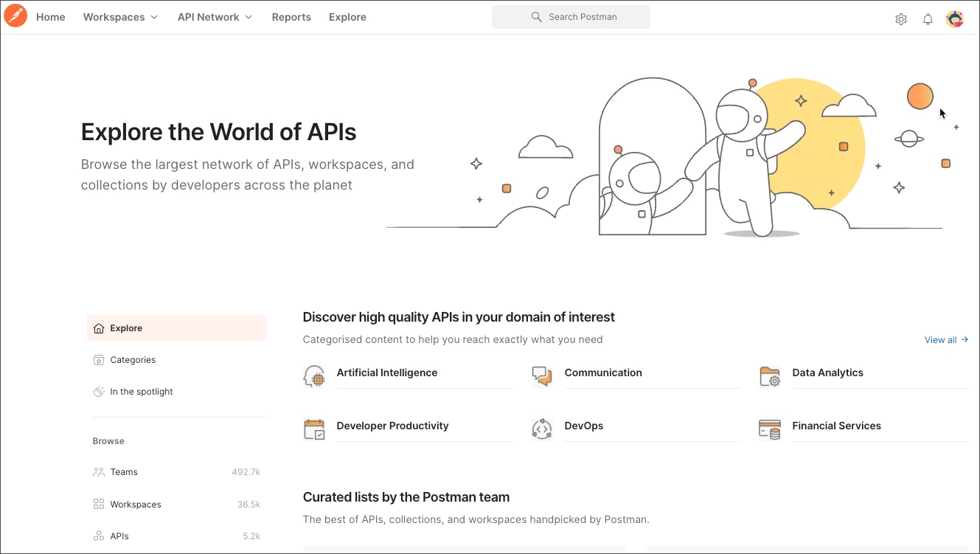This screenshot has width=980, height=554.
Task: Click the Browse section label
Action: pyautogui.click(x=108, y=441)
